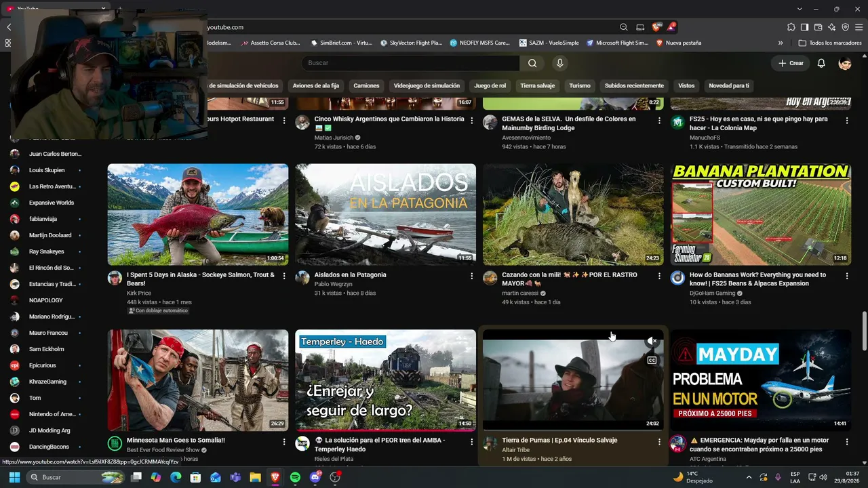
Task: Open the Temperley - Haedo train thumbnail
Action: click(x=385, y=380)
